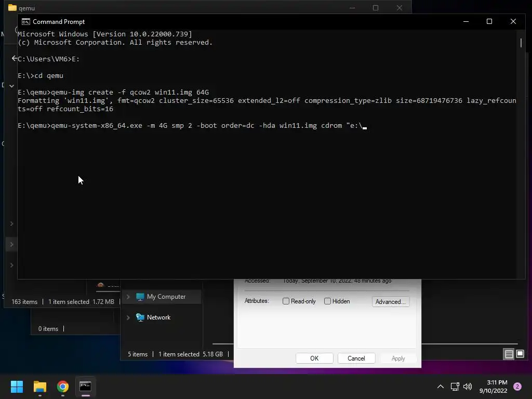Open File Explorer from the taskbar

click(x=39, y=387)
